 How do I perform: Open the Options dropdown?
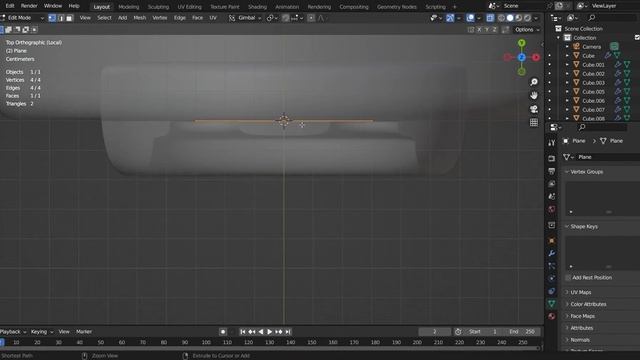click(527, 29)
